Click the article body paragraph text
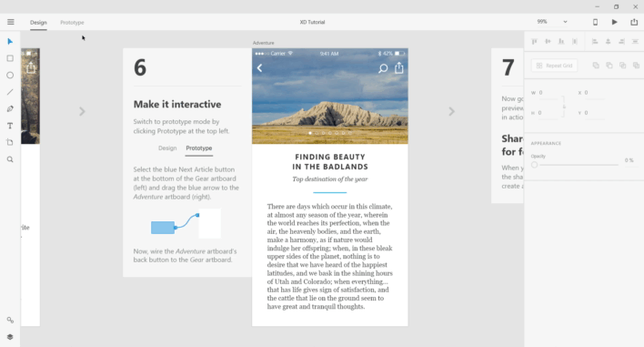The image size is (644, 347). point(330,257)
